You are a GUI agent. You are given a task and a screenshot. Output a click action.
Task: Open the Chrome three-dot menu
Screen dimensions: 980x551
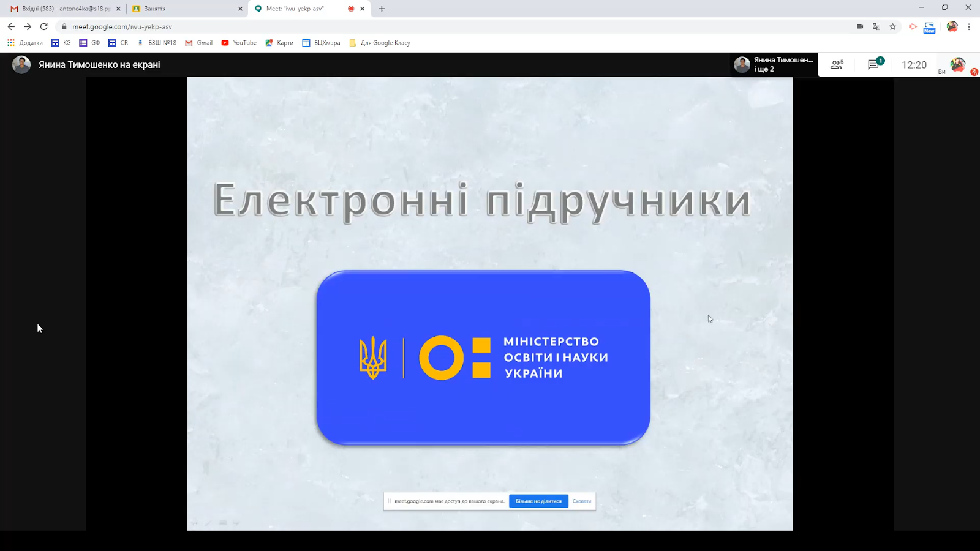point(969,26)
